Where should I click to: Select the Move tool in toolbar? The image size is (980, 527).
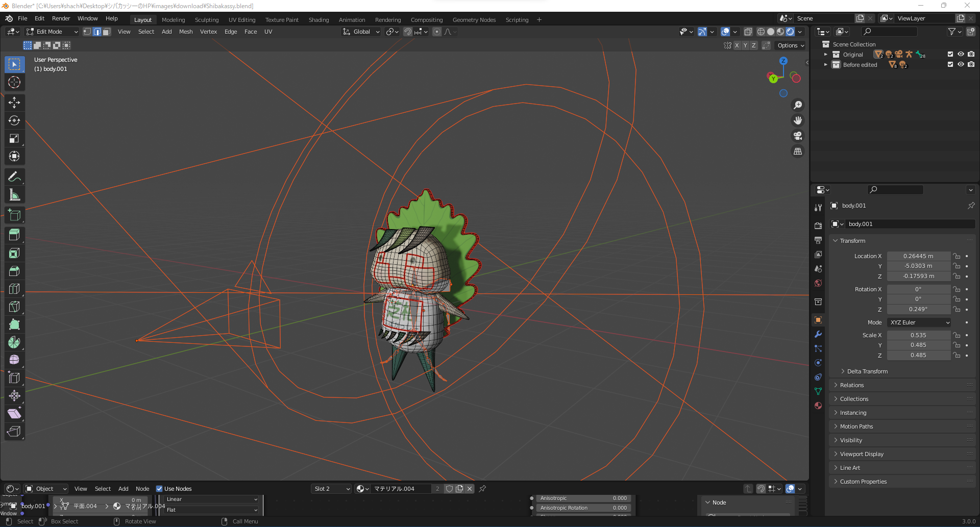pyautogui.click(x=14, y=103)
